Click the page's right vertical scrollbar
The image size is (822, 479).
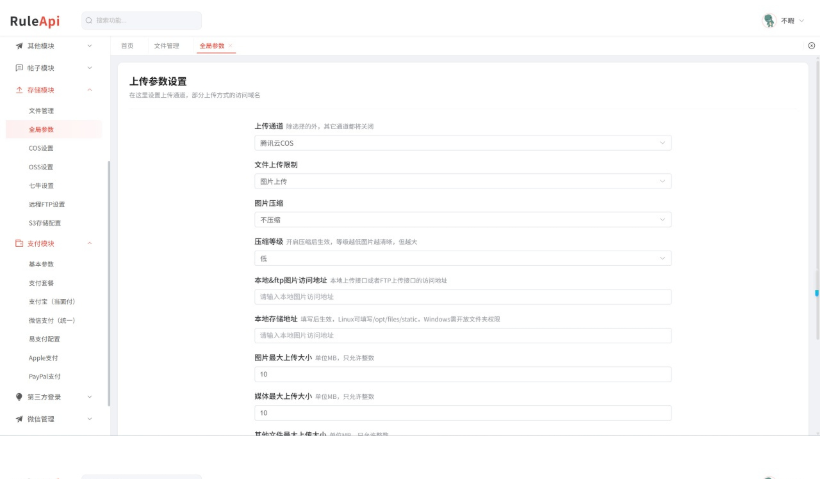(x=817, y=199)
